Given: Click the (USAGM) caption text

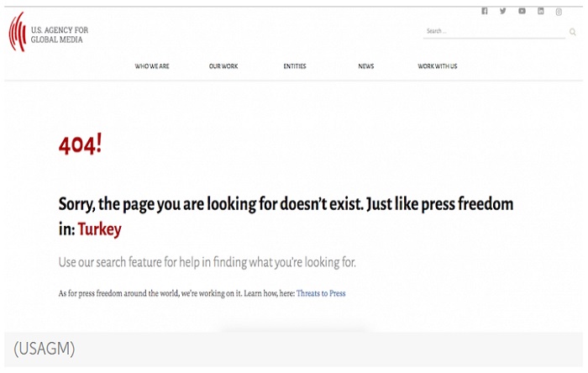Looking at the screenshot, I should click(x=44, y=349).
